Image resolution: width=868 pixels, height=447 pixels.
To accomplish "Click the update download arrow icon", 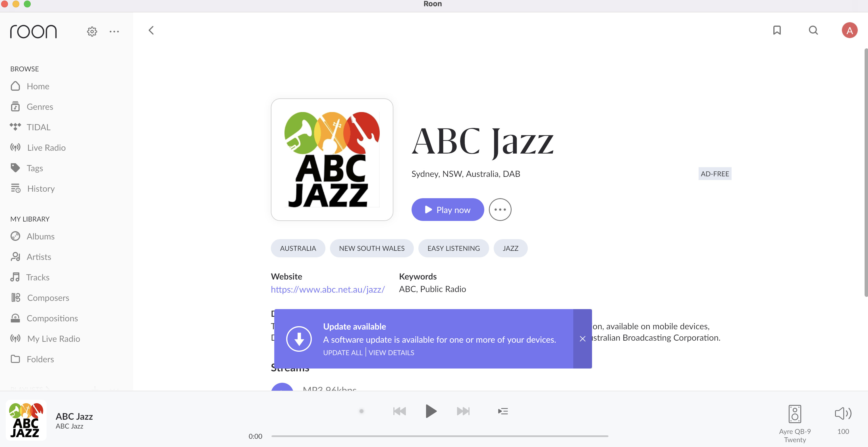I will point(299,339).
